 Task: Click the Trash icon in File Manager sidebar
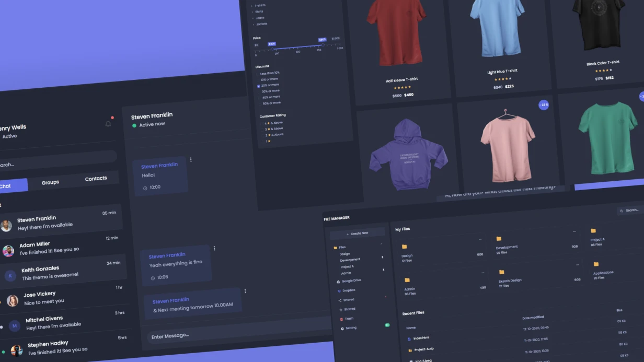341,319
